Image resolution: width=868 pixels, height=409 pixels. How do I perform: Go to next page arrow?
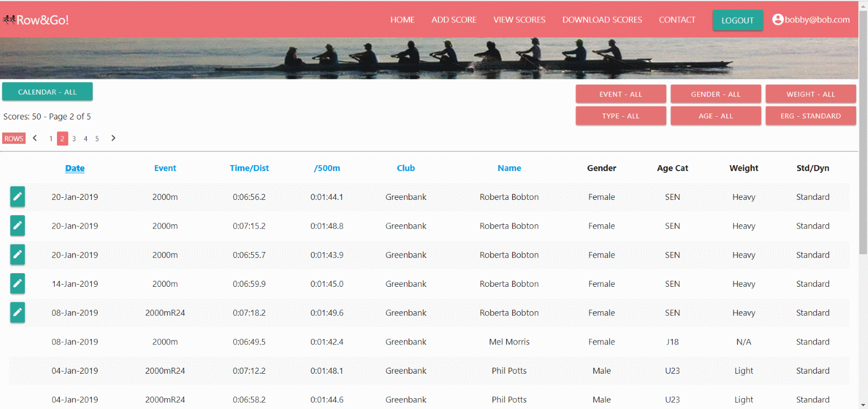(x=113, y=138)
